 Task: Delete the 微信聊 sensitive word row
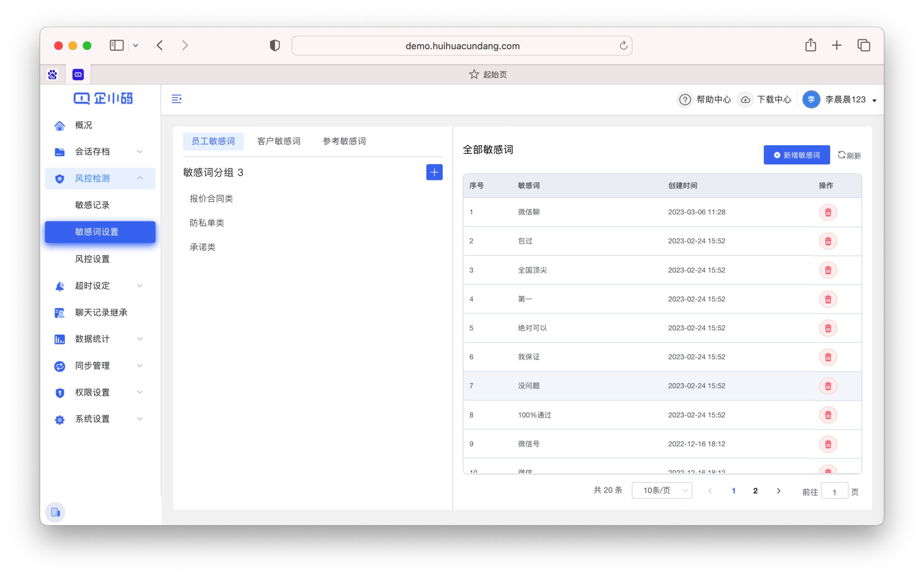click(827, 212)
